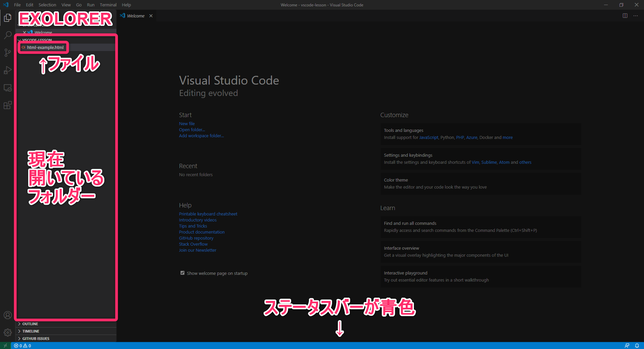Click the Open folder... link
This screenshot has width=644, height=349.
(192, 130)
